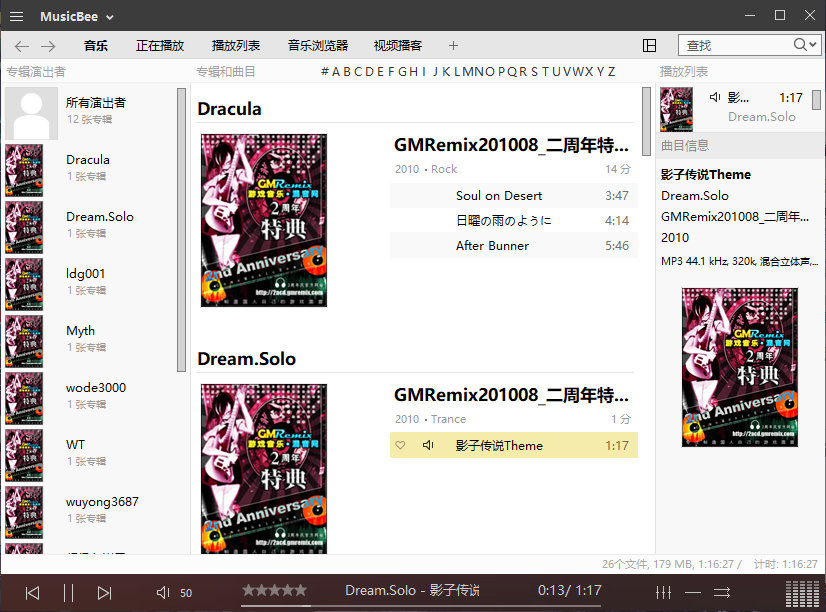
Task: Click the volume speaker icon
Action: tap(162, 592)
